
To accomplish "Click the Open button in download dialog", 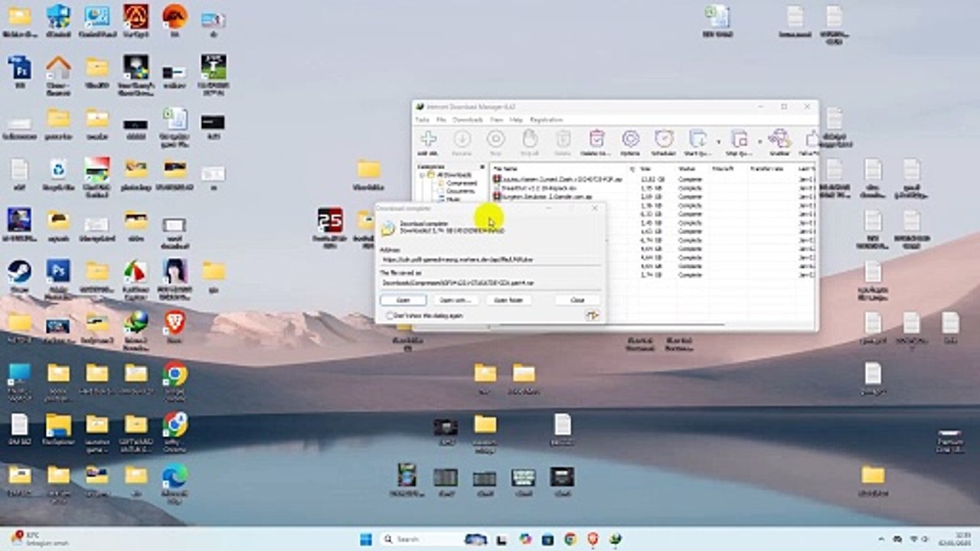I will point(403,300).
